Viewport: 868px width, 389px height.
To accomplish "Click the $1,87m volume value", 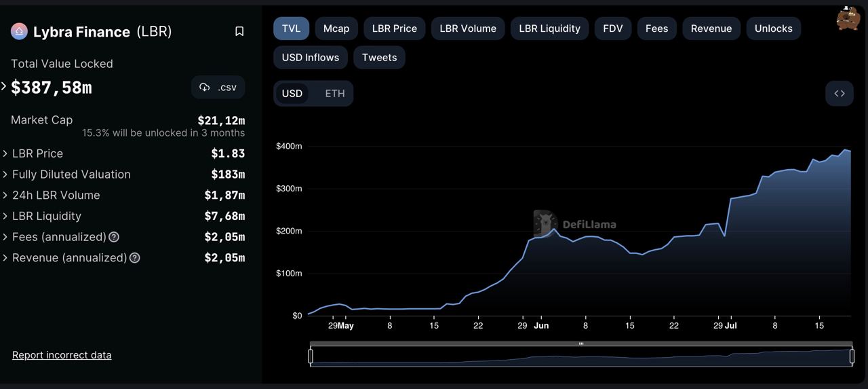I will click(224, 196).
